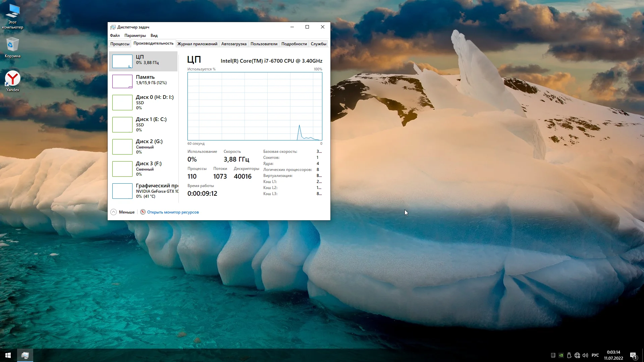The height and width of the screenshot is (362, 644).
Task: Click the Task Manager taskbar icon
Action: point(25,355)
